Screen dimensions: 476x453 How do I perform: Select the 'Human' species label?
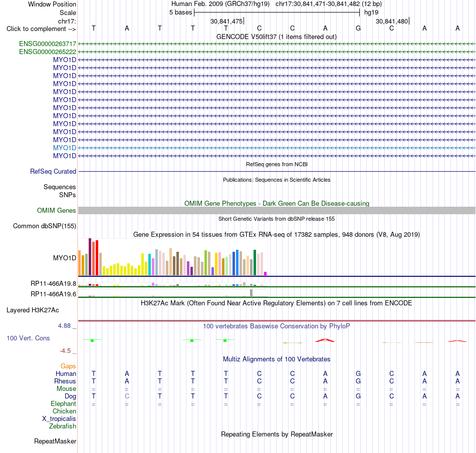[66, 373]
